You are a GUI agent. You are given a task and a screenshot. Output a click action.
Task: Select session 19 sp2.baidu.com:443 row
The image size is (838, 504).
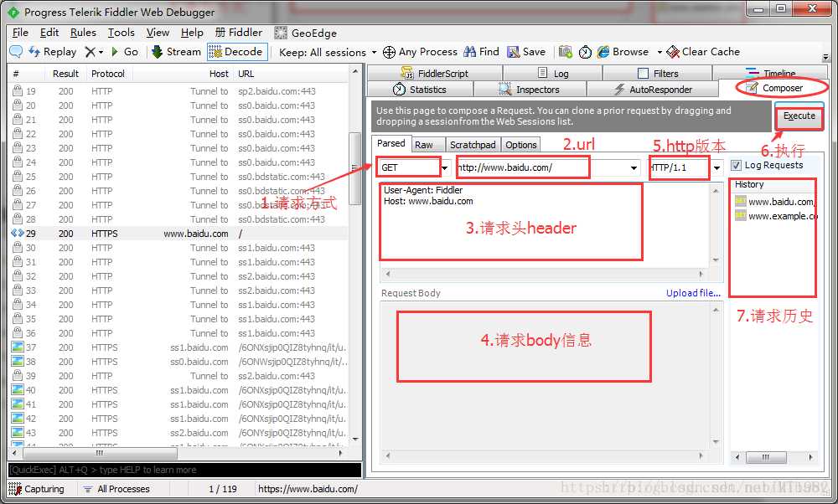[178, 91]
